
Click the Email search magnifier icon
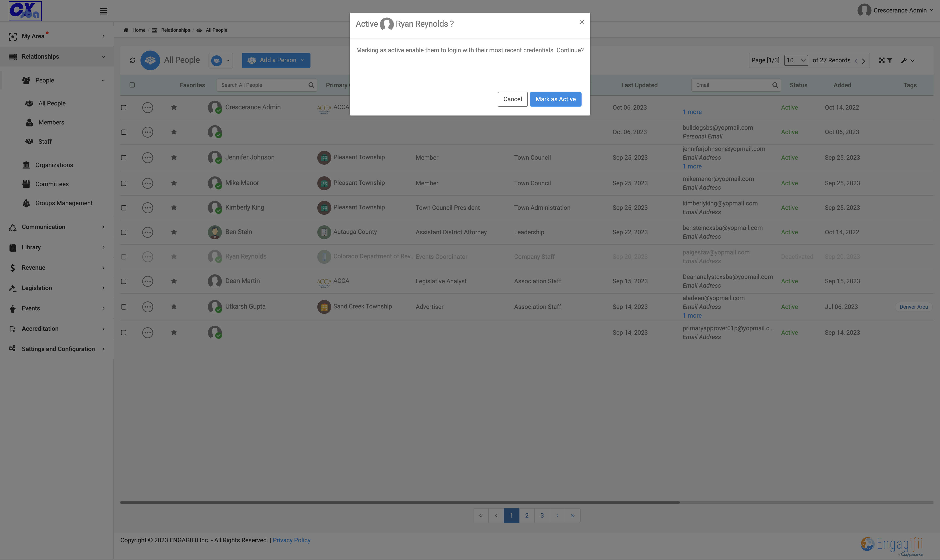coord(775,85)
